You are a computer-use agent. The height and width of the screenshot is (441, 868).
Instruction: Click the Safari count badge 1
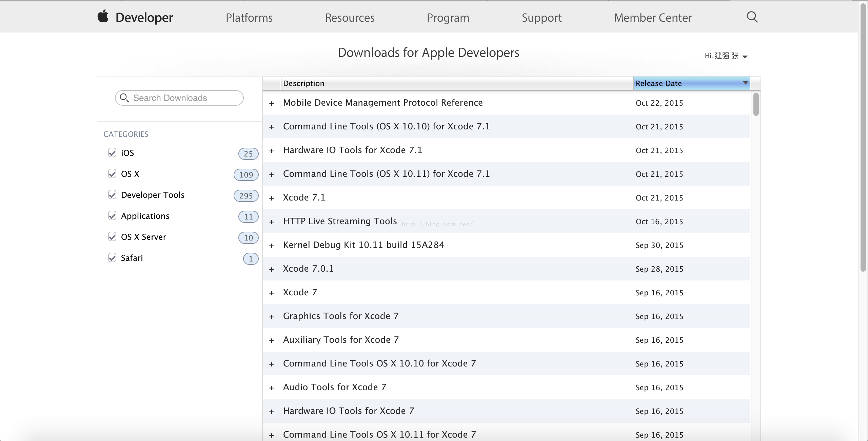pos(251,258)
